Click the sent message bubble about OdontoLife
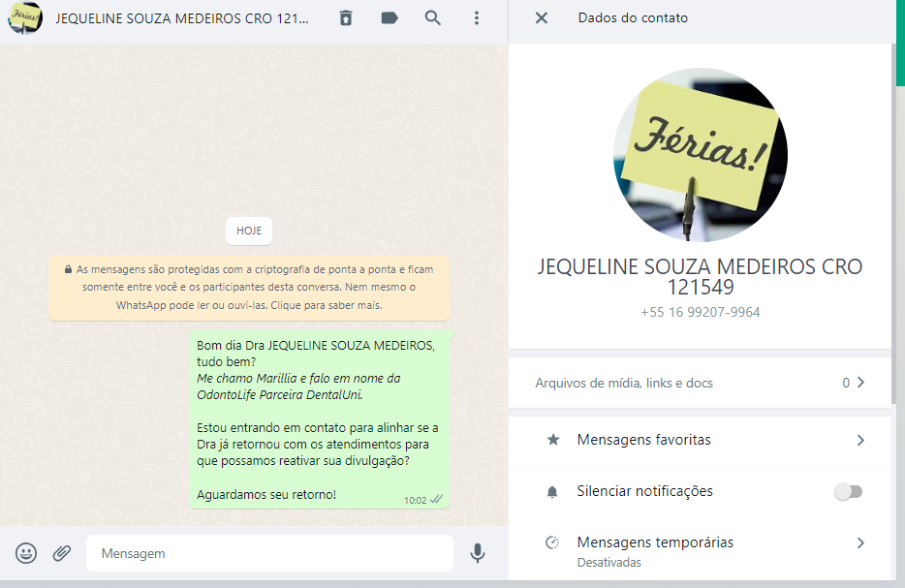This screenshot has height=588, width=905. click(319, 419)
